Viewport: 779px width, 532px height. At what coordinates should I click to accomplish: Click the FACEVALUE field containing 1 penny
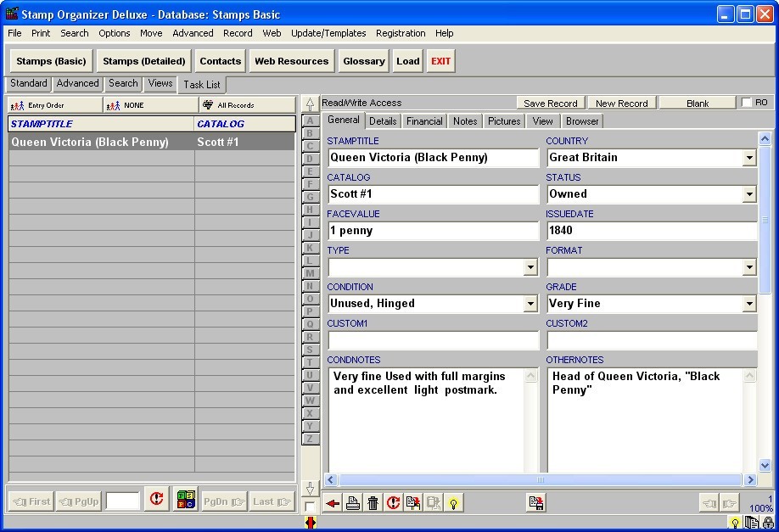[x=434, y=231]
